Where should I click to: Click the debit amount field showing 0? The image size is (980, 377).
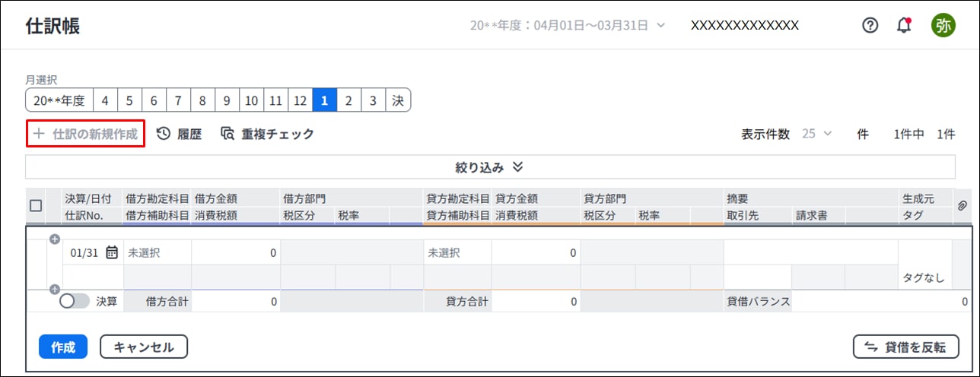tap(236, 252)
